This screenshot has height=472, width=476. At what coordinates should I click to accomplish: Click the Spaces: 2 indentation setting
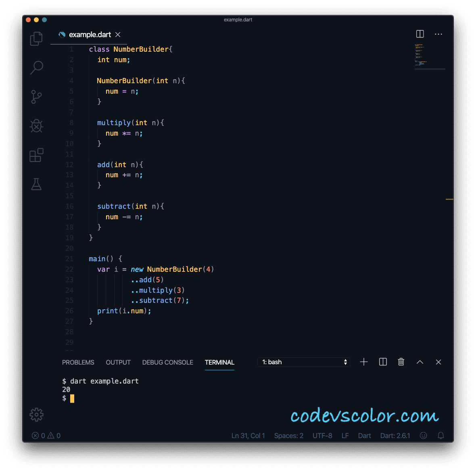[x=289, y=436]
